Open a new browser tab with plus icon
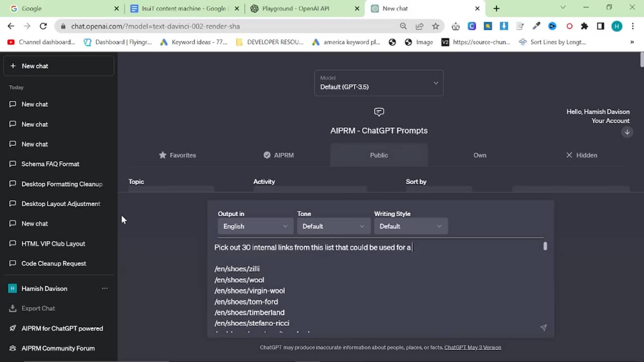This screenshot has height=362, width=644. (x=497, y=9)
